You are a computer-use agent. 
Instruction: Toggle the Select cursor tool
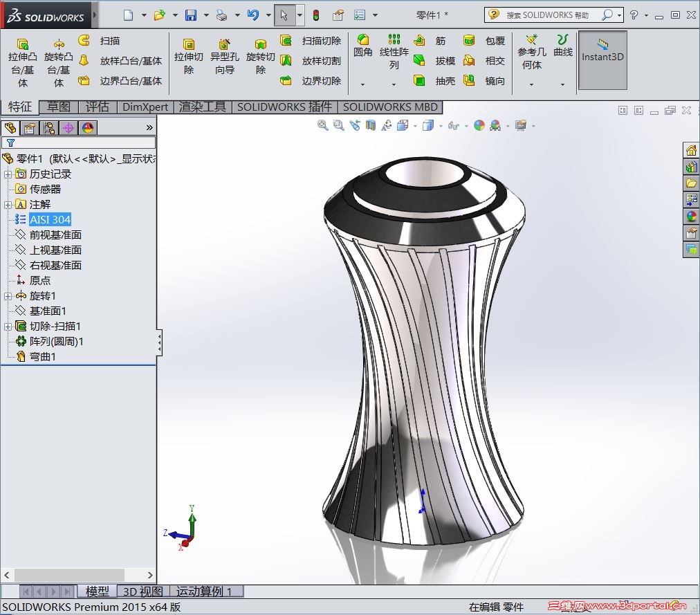point(284,15)
